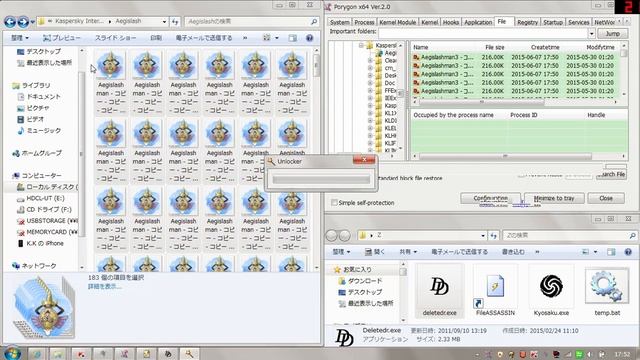The height and width of the screenshot is (360, 640).
Task: Click 書き込む in Z folder toolbar
Action: pyautogui.click(x=513, y=252)
